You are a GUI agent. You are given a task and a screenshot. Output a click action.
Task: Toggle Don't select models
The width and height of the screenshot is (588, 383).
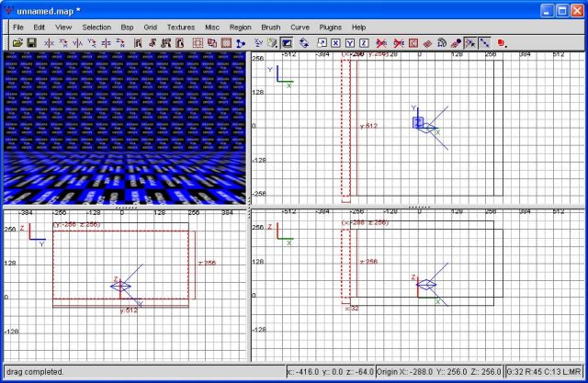point(399,43)
